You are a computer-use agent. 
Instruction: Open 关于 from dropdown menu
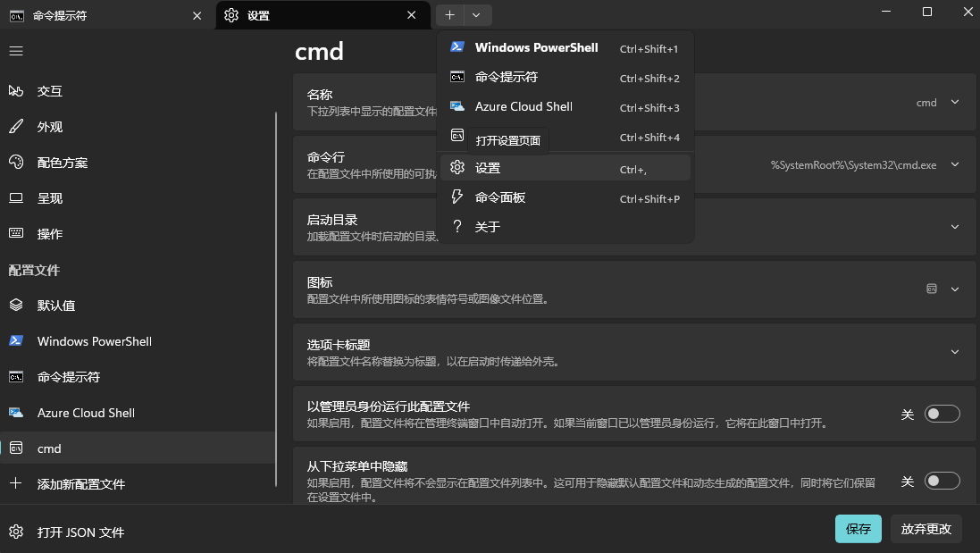565,227
